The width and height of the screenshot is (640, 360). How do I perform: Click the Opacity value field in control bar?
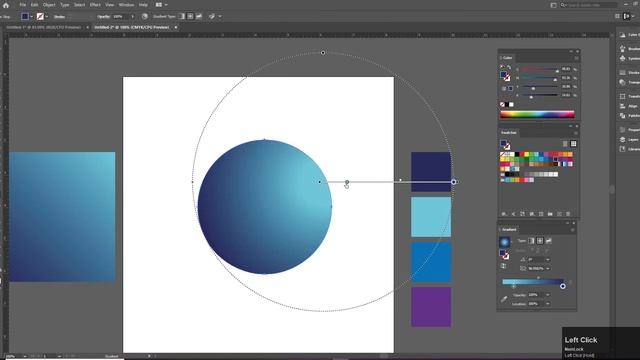tap(120, 17)
